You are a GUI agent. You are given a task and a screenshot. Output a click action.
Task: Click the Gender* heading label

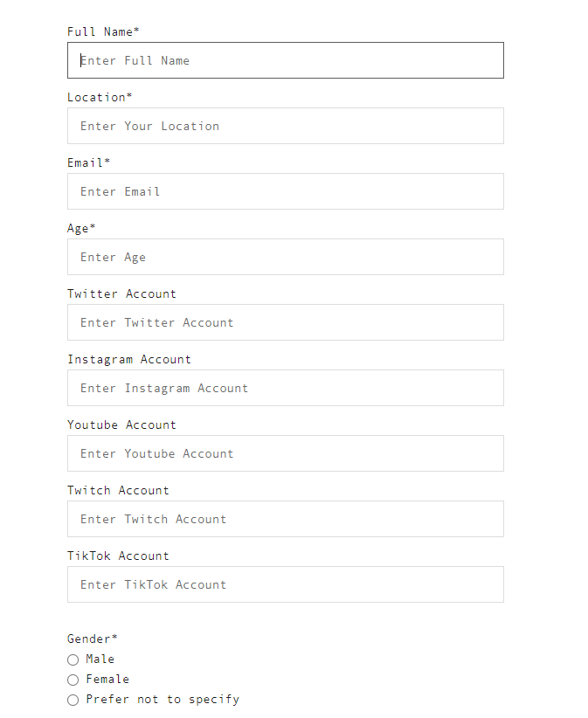pos(92,639)
